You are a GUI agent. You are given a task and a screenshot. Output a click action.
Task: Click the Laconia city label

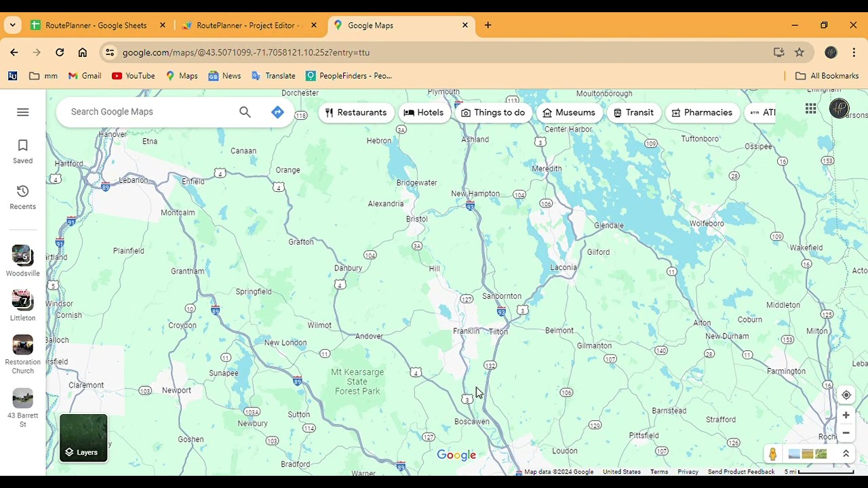pyautogui.click(x=564, y=268)
